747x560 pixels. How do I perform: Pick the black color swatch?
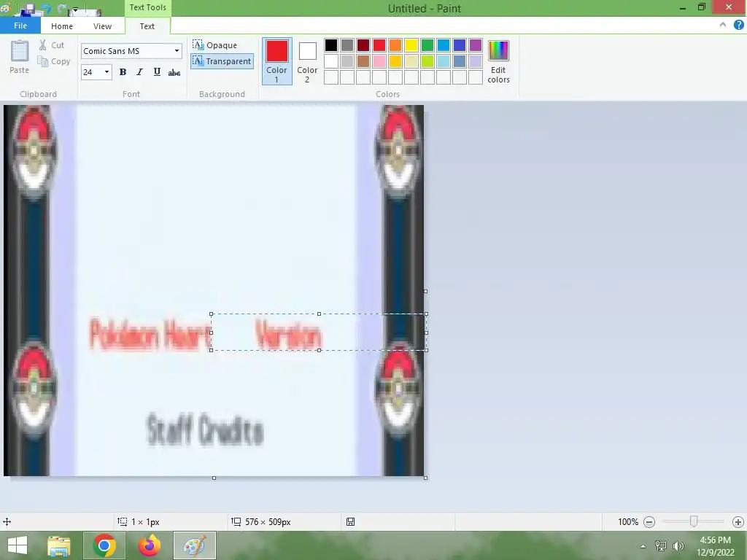coord(331,45)
